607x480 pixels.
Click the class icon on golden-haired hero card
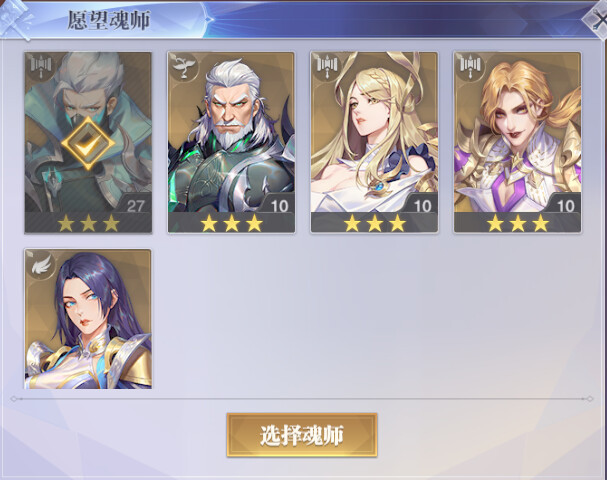pyautogui.click(x=471, y=65)
